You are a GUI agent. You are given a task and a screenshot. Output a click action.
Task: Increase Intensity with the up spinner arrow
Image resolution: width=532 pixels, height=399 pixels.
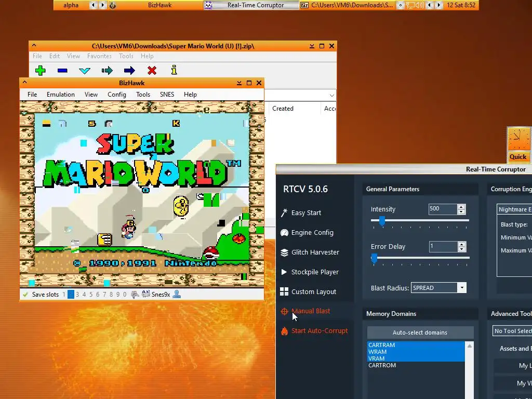[x=461, y=207]
